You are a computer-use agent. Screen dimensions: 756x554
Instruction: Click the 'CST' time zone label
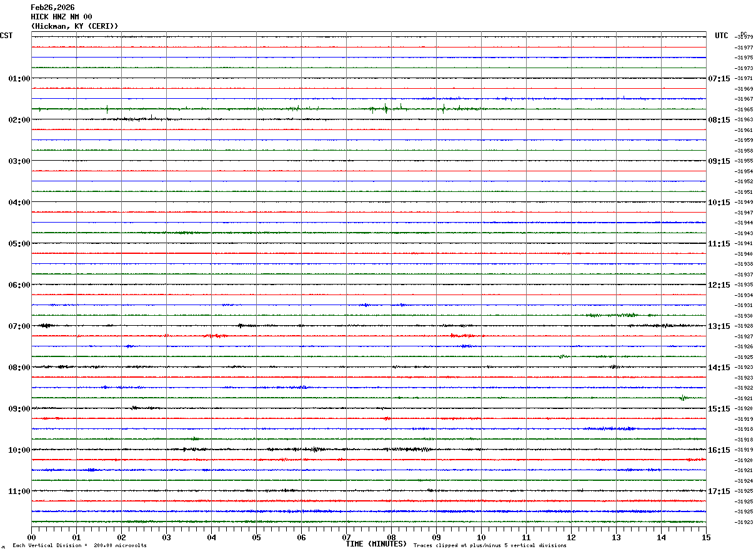[6, 36]
